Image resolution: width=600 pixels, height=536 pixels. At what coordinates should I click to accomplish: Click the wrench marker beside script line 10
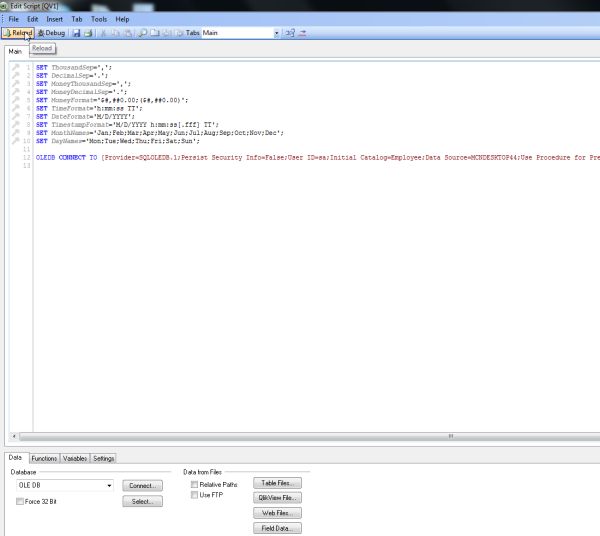pos(16,141)
